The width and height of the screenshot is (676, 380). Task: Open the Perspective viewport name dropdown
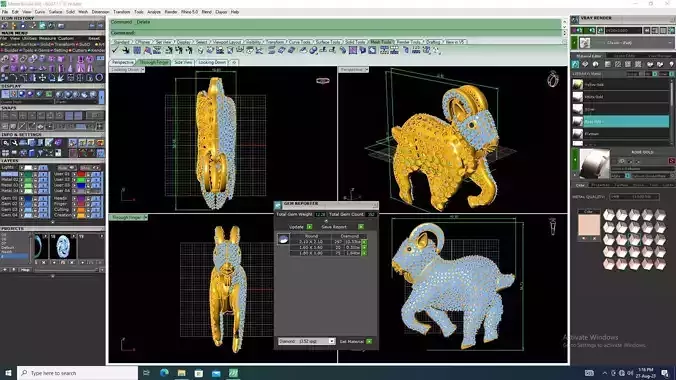coord(366,69)
